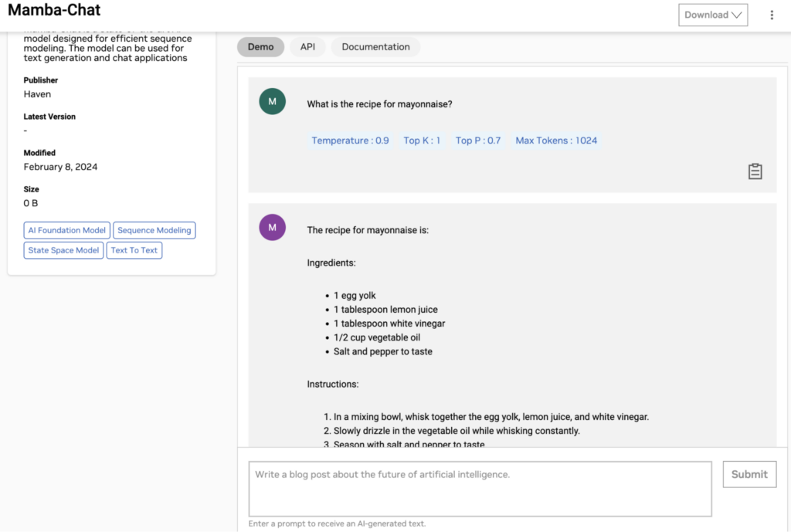Click the green user avatar circle
Viewport: 791px width, 532px height.
(x=272, y=101)
